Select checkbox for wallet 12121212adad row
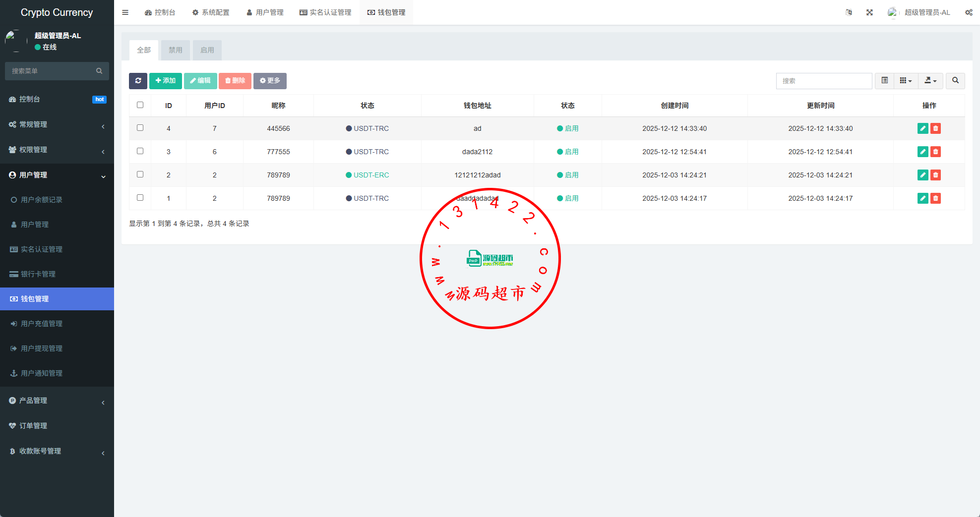The width and height of the screenshot is (980, 517). tap(140, 174)
